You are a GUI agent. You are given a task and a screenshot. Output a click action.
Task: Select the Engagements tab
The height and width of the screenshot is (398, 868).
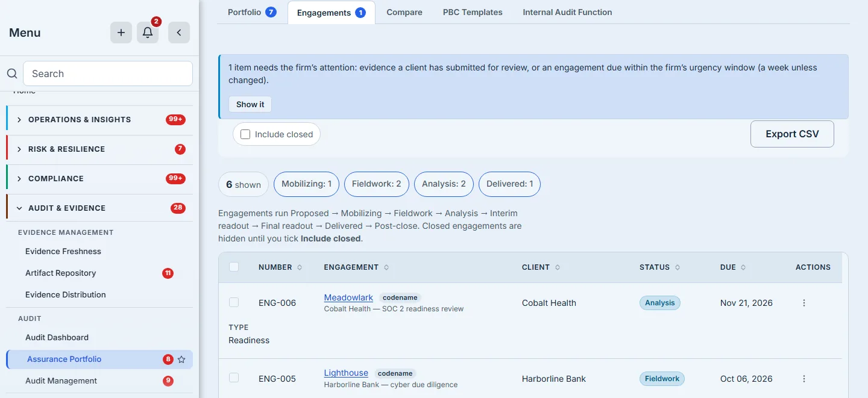point(332,13)
